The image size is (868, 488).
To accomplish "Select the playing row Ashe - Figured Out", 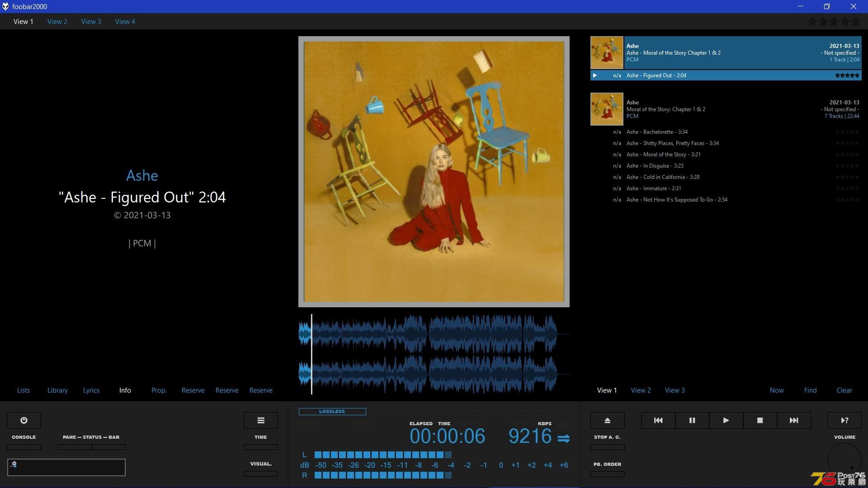I will point(726,75).
